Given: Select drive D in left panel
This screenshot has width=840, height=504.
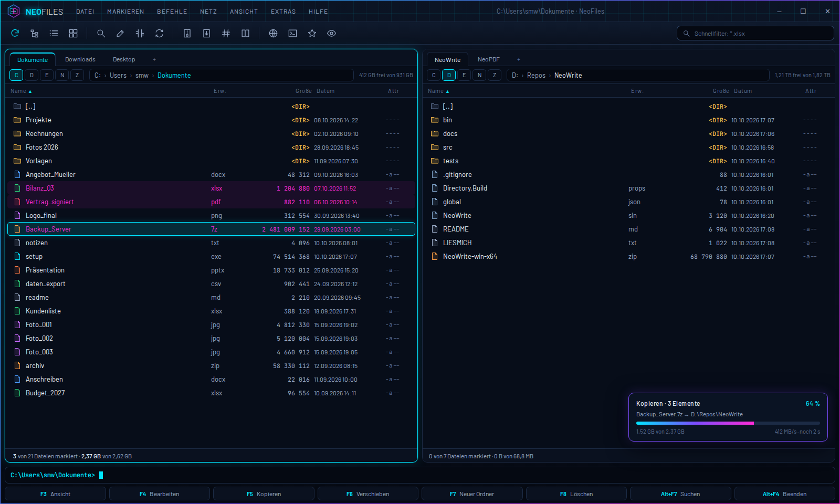Looking at the screenshot, I should [31, 75].
